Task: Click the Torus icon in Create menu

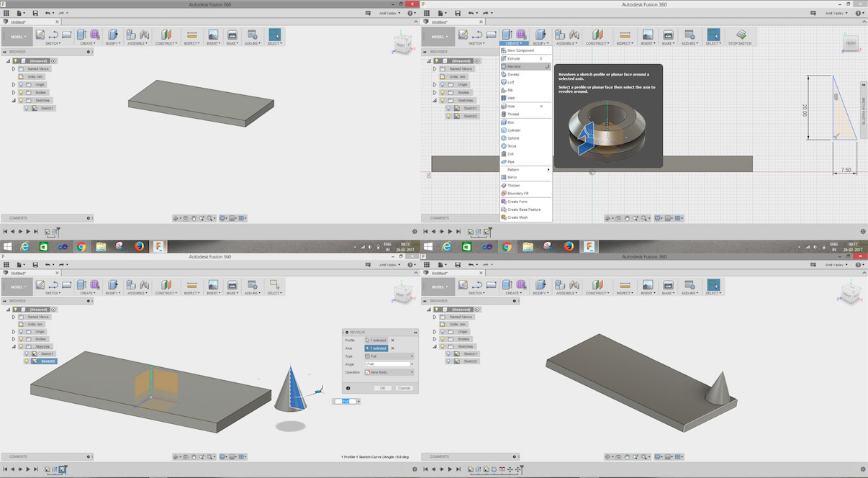Action: (502, 146)
